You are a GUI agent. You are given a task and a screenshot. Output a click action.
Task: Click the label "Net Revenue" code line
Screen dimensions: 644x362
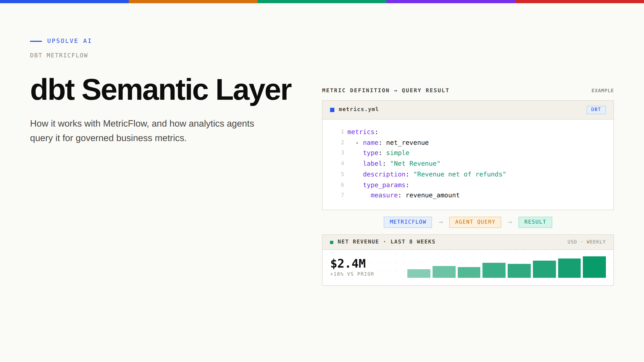tap(401, 164)
